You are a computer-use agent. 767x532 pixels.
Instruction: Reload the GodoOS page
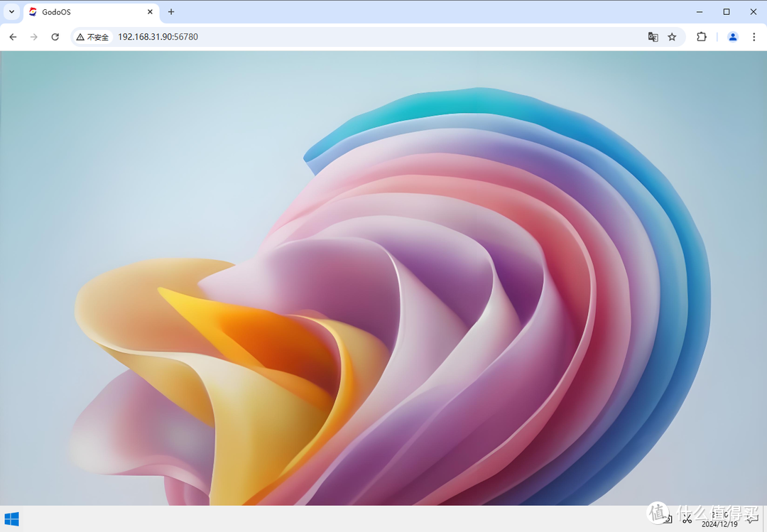pyautogui.click(x=55, y=37)
